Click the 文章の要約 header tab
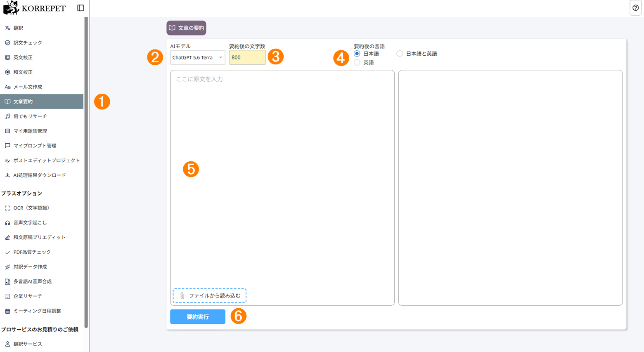Screen dimensions: 644x352 point(186,28)
